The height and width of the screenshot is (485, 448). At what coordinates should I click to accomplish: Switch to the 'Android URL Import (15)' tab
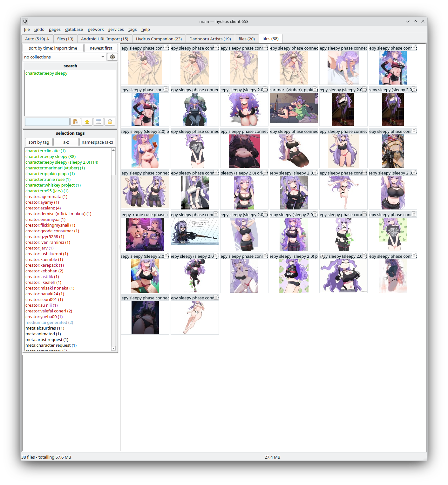tap(105, 39)
